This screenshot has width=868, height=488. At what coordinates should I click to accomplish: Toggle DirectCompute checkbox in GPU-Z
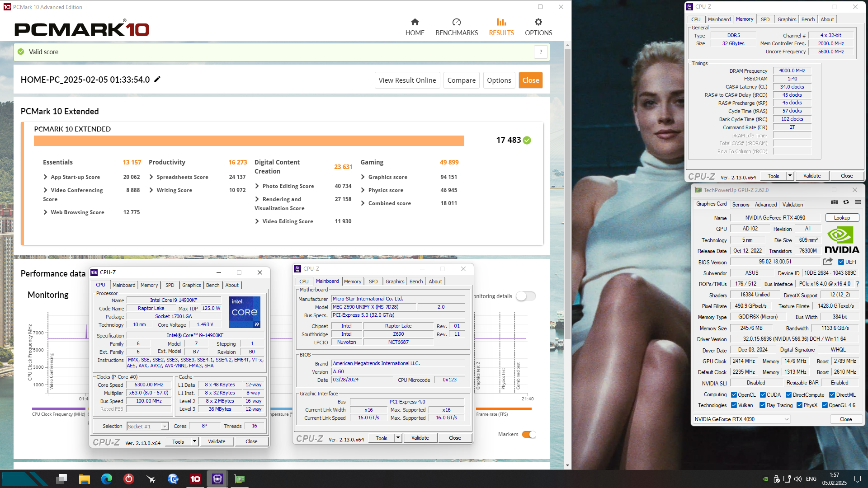789,395
